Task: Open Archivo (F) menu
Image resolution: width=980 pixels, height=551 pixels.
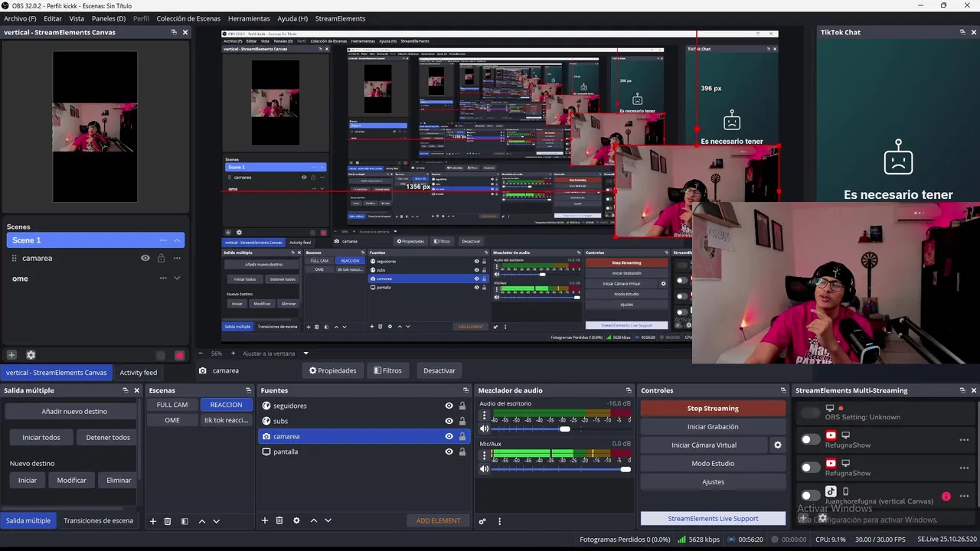Action: pos(20,18)
